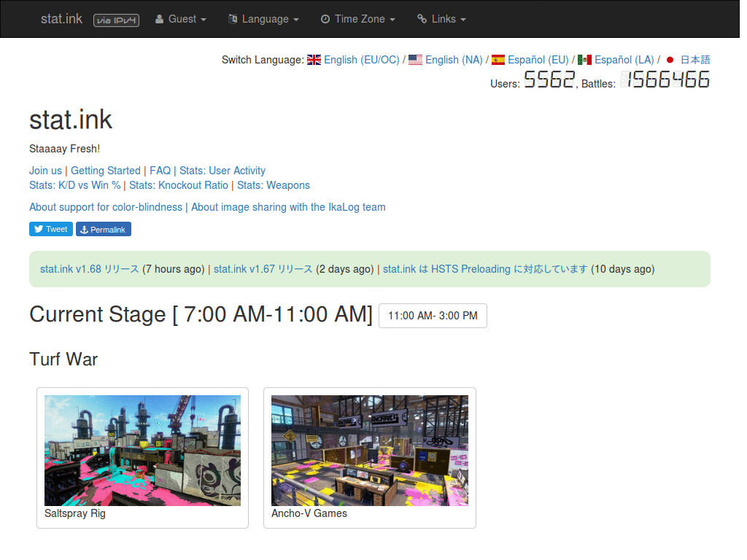Click the Permalink anchor button
Image resolution: width=747 pixels, height=560 pixels.
[x=104, y=229]
